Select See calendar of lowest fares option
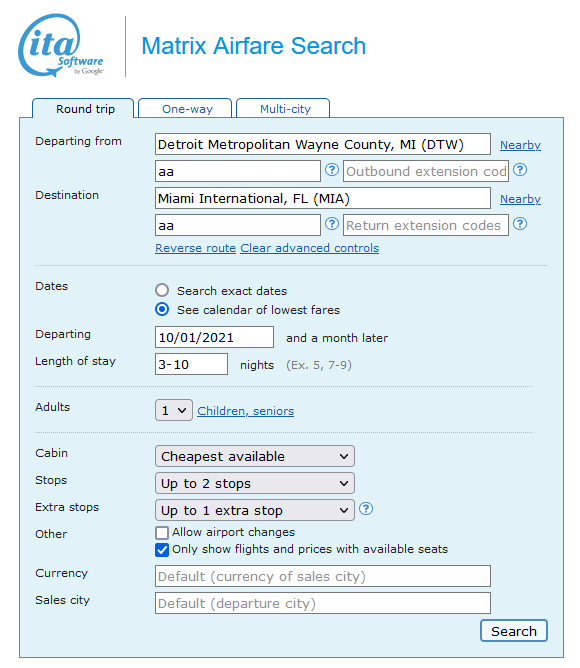The width and height of the screenshot is (580, 668). click(x=162, y=309)
